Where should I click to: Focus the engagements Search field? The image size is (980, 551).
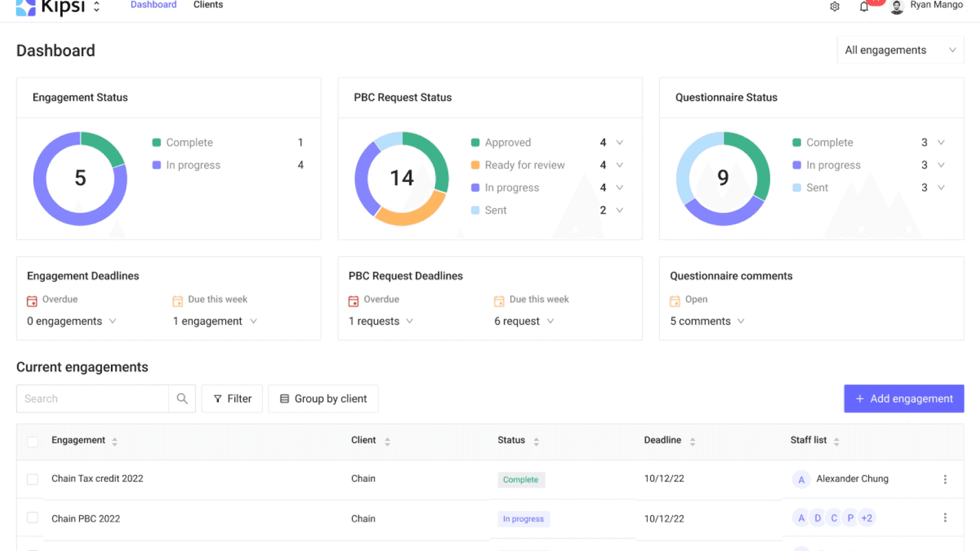93,398
